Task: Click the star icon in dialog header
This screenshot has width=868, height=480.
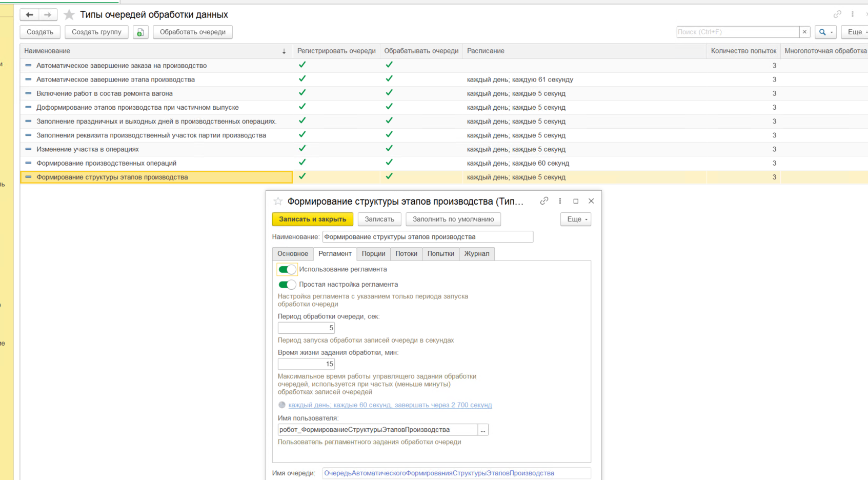Action: [x=278, y=201]
